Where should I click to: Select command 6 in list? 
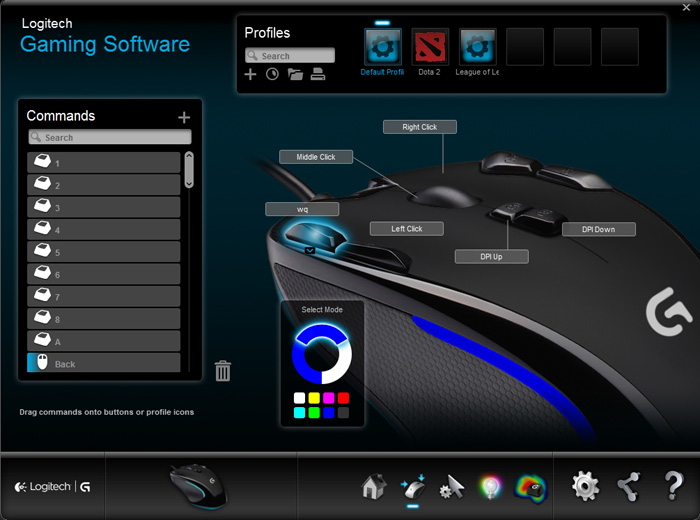[104, 274]
